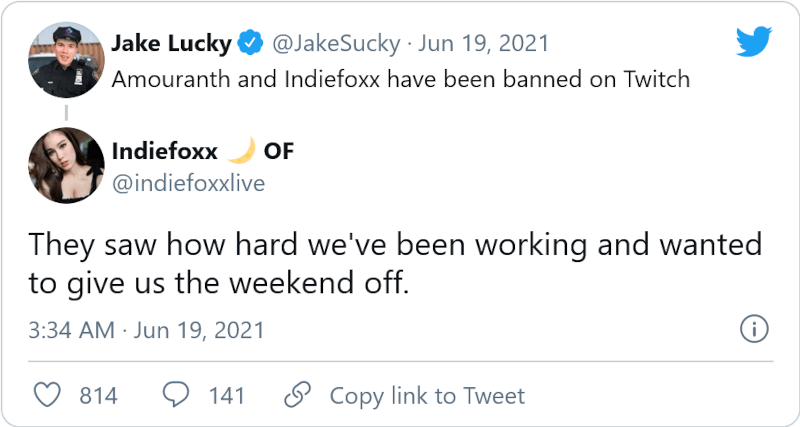Click the 141 replies count
The image size is (800, 427).
point(226,396)
